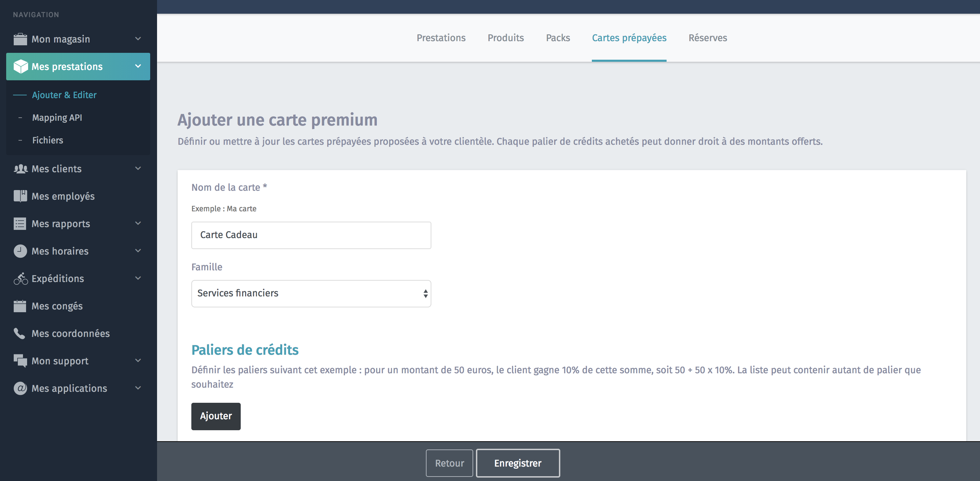Click the book icon beside Mes employés

(x=20, y=196)
